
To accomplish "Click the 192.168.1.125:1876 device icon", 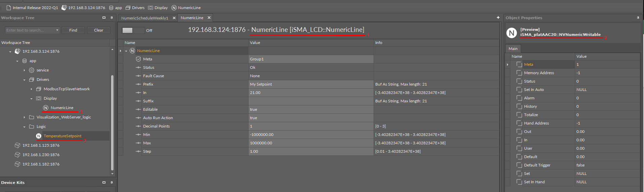I will tap(17, 145).
